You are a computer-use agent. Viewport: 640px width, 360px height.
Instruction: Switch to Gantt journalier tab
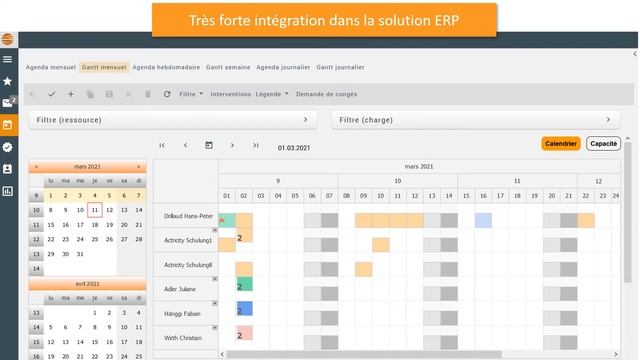click(x=340, y=67)
